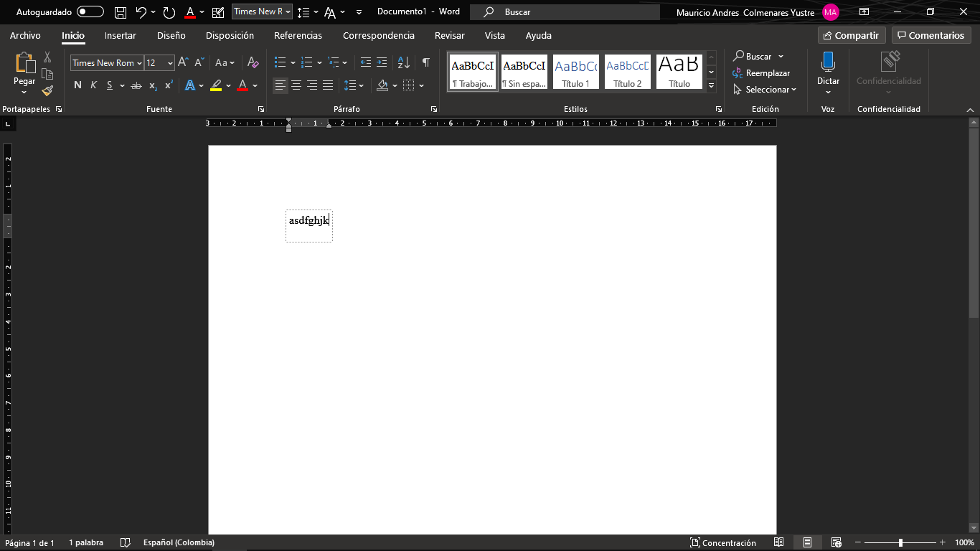Toggle bold N formatting
Viewport: 980px width, 551px height.
point(77,85)
